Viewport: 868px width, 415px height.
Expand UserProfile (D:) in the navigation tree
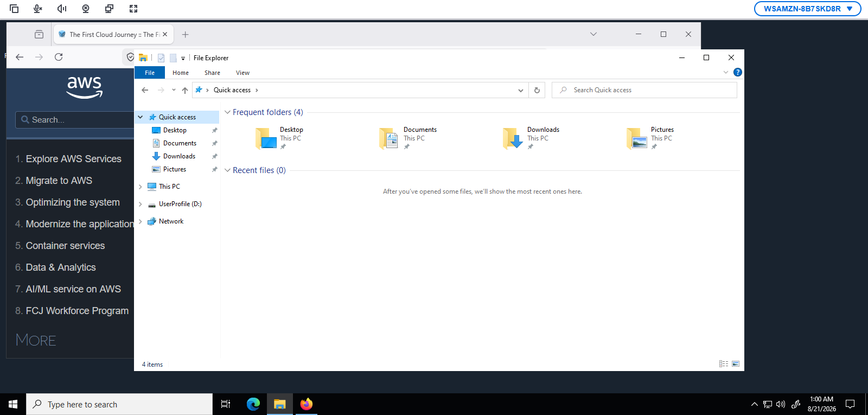coord(141,204)
